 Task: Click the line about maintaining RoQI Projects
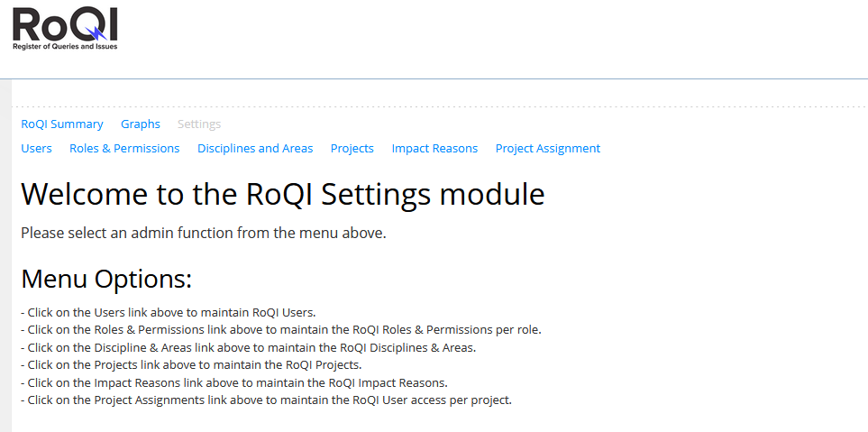(x=191, y=365)
